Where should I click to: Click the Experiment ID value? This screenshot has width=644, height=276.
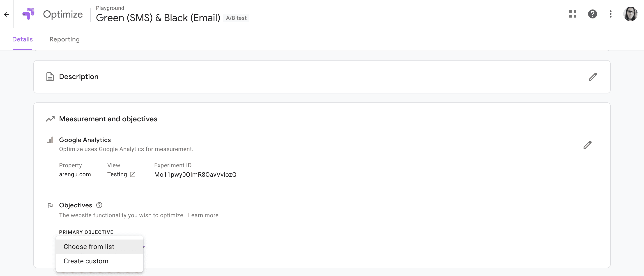[195, 174]
